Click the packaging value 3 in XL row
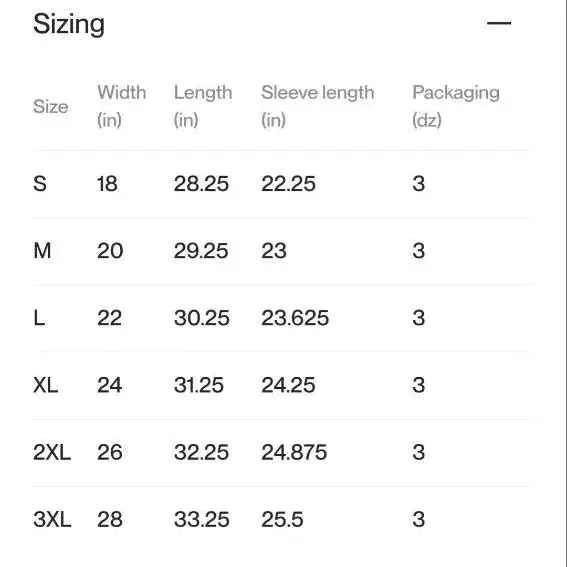This screenshot has height=567, width=567. coord(419,385)
